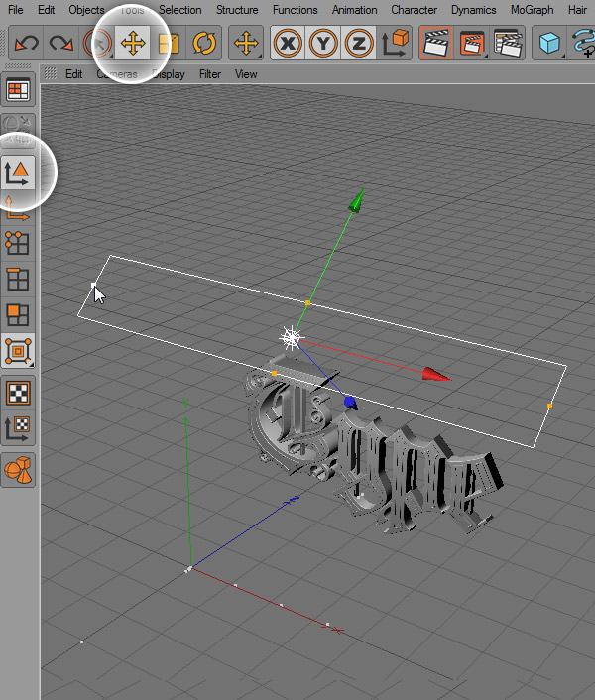Click the layout switcher icon in left palette
Viewport: 595px width, 700px height.
(18, 90)
